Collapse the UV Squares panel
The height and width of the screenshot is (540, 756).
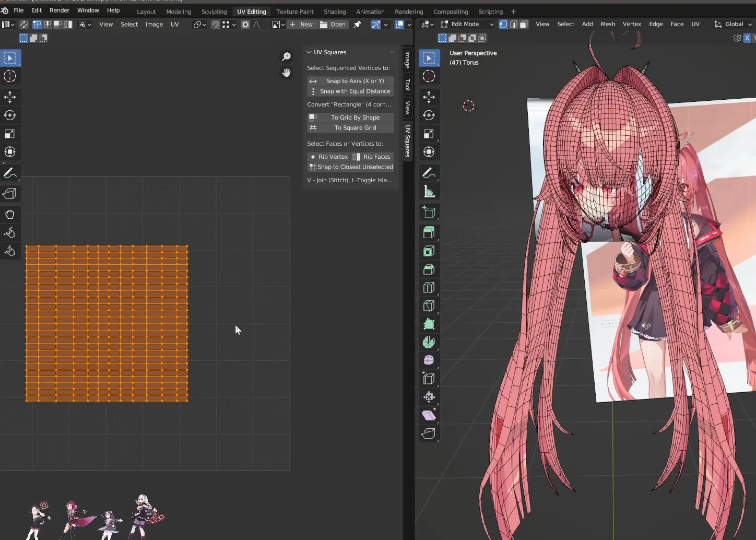click(309, 52)
